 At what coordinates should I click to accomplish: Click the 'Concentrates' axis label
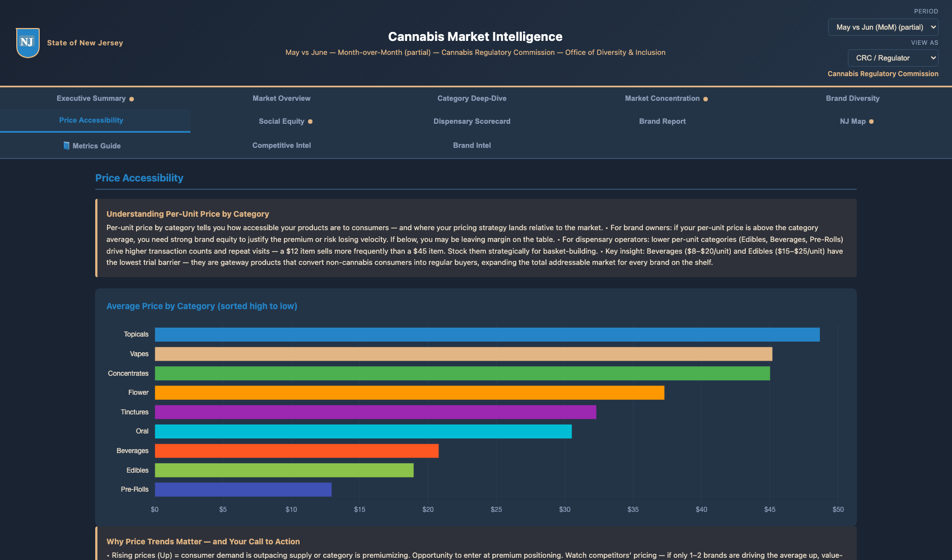128,374
